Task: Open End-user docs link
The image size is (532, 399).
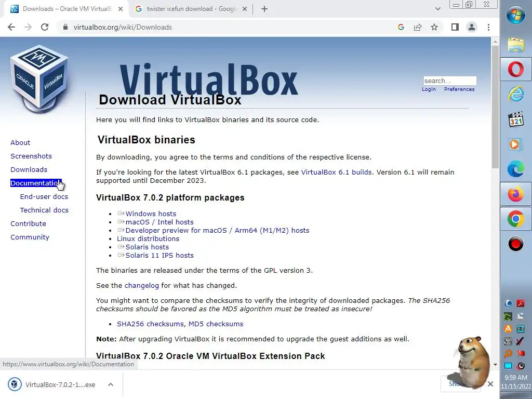Action: coord(44,197)
